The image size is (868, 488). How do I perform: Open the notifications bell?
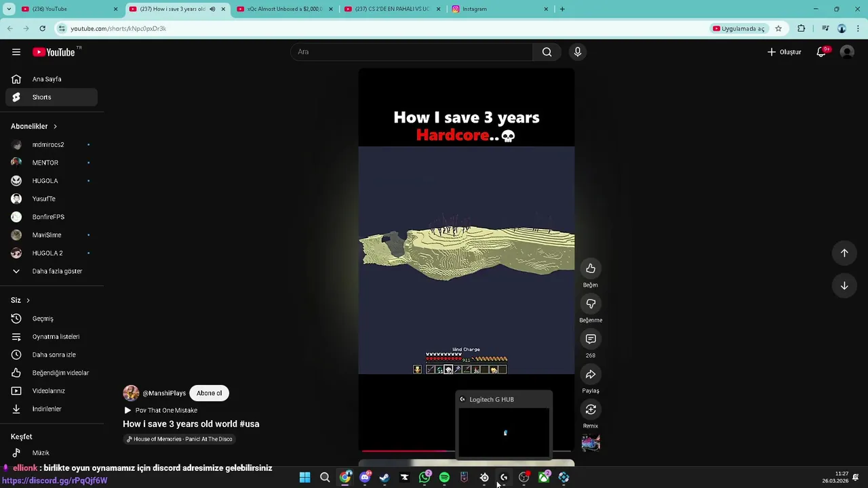821,52
